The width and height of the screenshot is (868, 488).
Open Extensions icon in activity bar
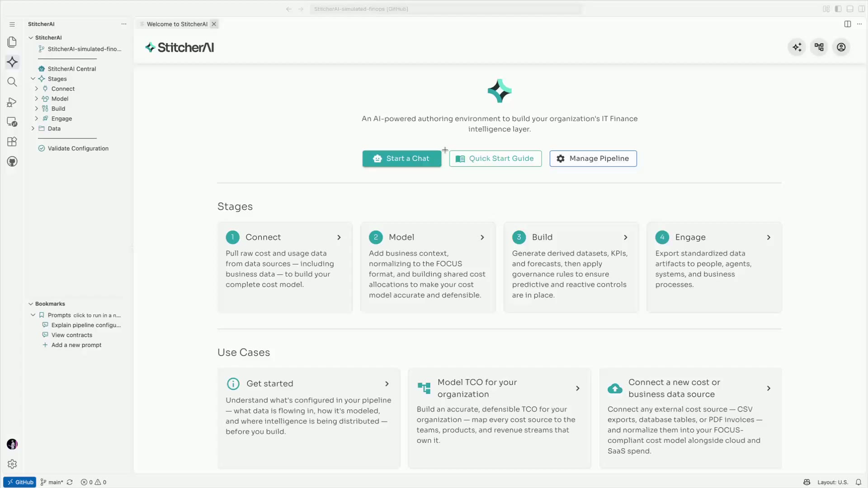coord(12,142)
